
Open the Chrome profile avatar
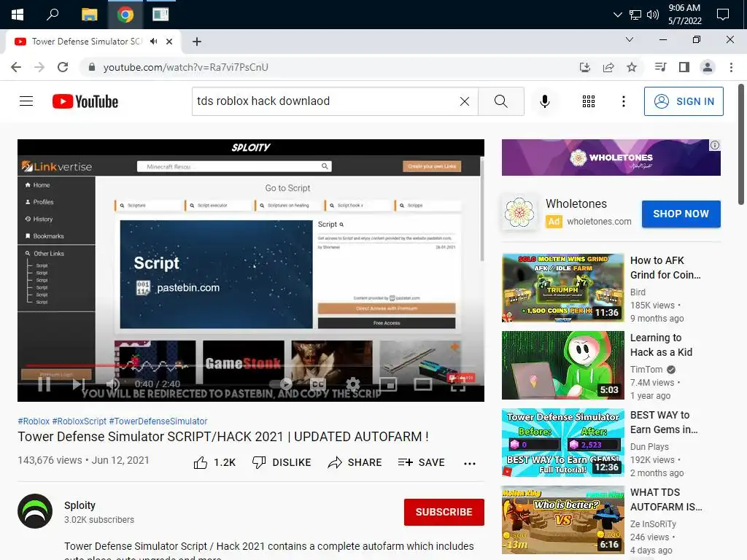(708, 67)
